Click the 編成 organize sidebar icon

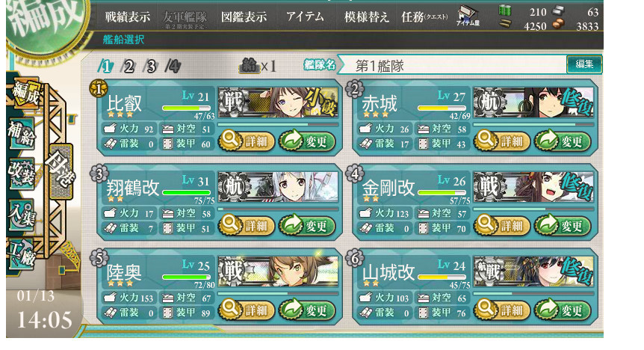25,93
